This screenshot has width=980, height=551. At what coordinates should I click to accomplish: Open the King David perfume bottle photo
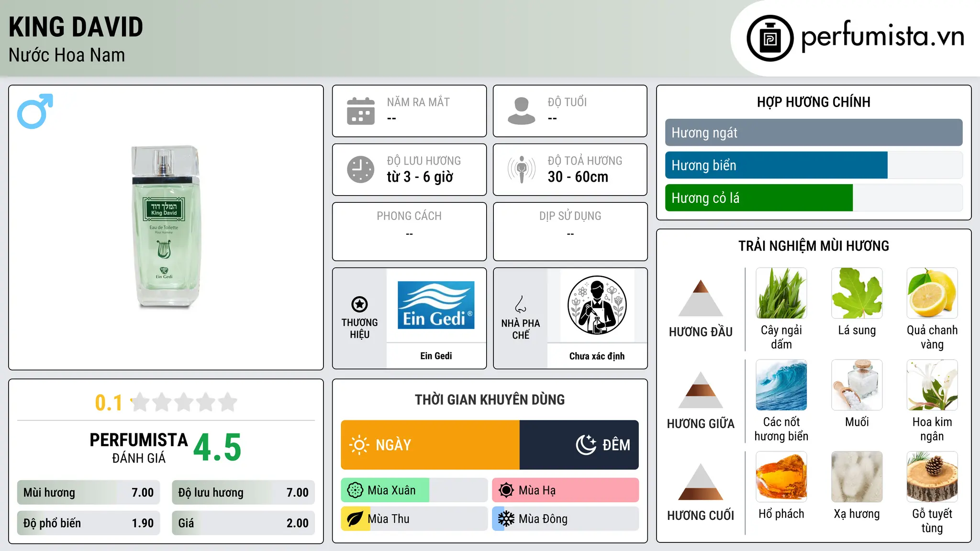[166, 227]
